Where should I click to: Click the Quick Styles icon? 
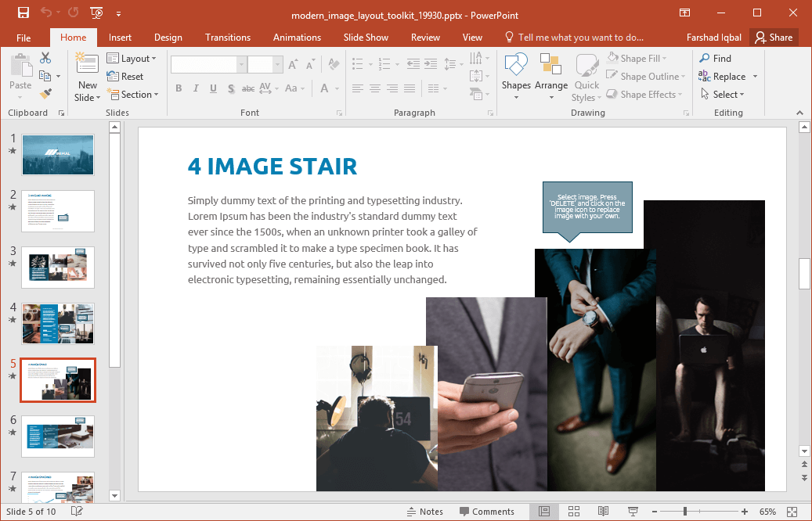coord(586,74)
